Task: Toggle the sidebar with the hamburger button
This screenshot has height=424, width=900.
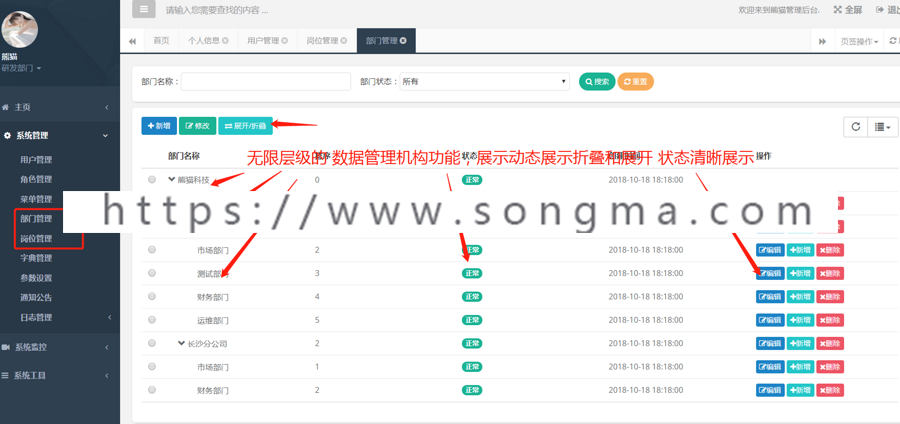Action: coord(143,9)
